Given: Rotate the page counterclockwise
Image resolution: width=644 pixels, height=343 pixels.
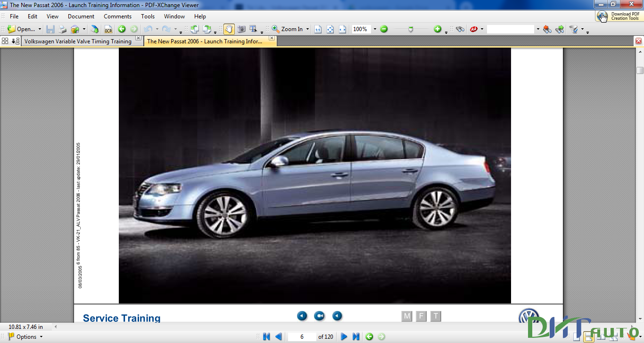Looking at the screenshot, I should pos(195,29).
